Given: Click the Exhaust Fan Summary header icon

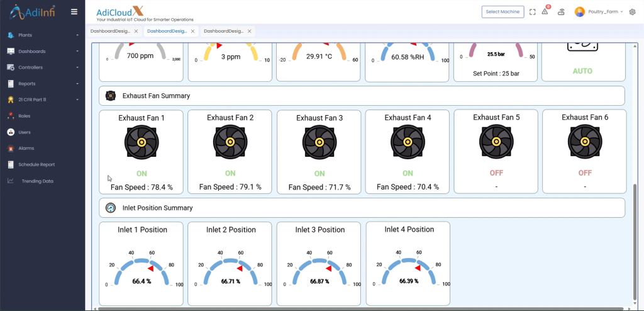Looking at the screenshot, I should click(x=111, y=96).
